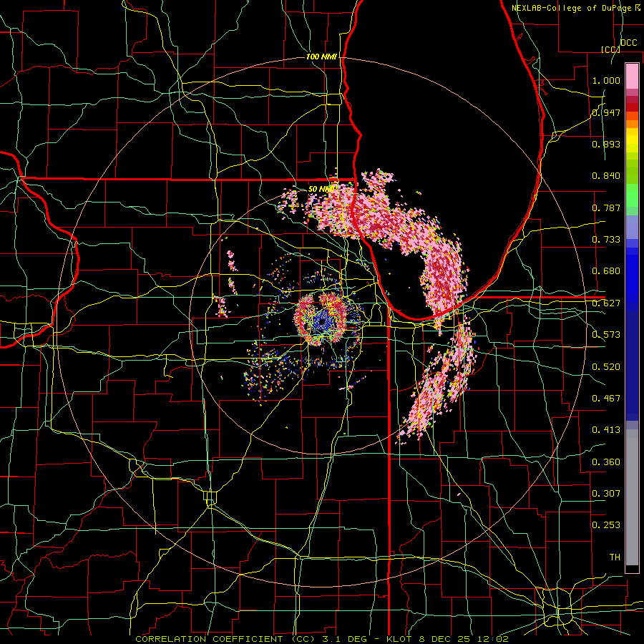Click the KLOT station identifier text
The image size is (644, 644).
pyautogui.click(x=399, y=639)
